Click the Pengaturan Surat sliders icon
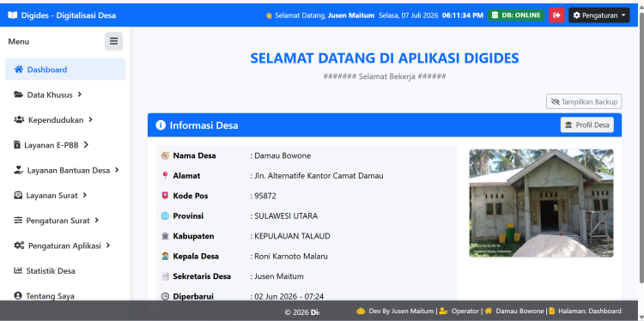 point(18,221)
